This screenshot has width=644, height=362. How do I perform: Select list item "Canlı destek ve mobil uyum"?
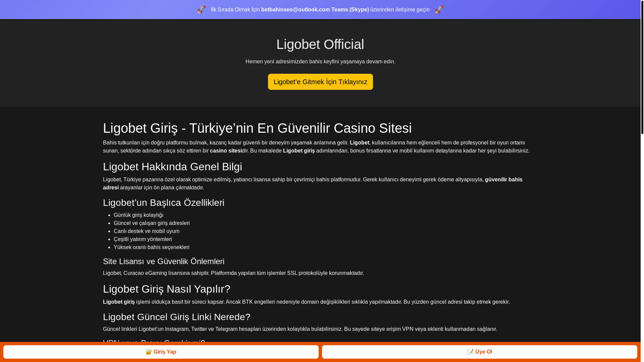pos(147,231)
